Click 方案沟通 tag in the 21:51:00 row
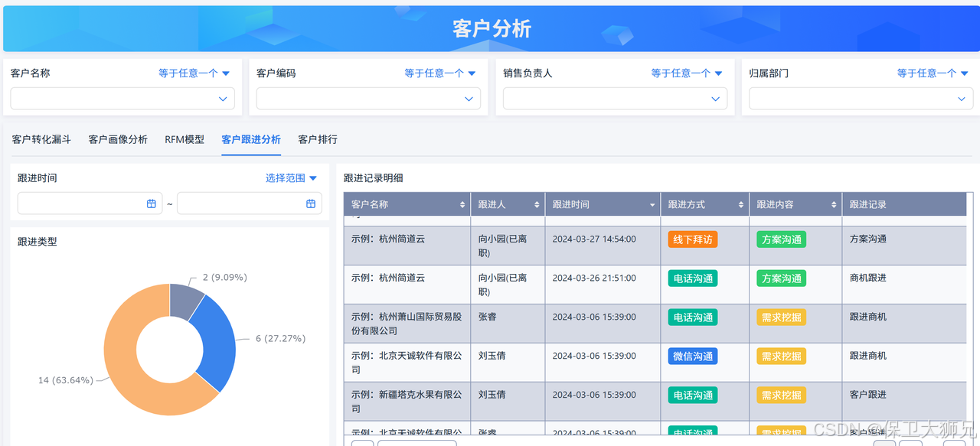 (782, 278)
